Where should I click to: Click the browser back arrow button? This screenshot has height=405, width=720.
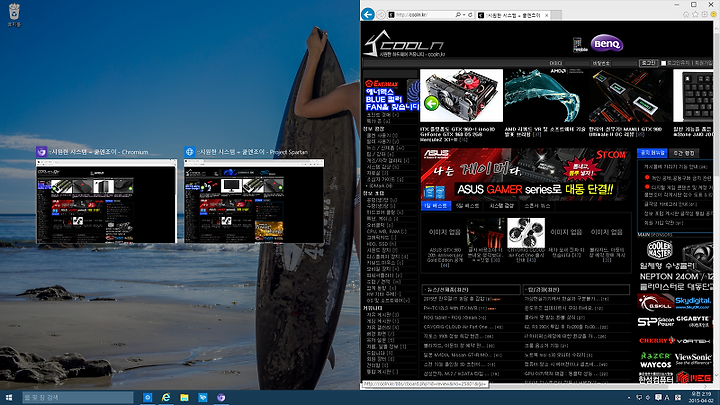tap(368, 14)
